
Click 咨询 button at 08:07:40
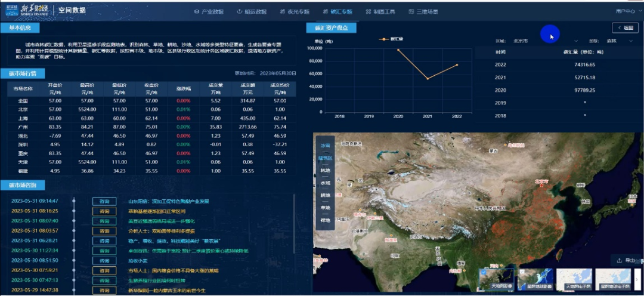click(x=104, y=221)
